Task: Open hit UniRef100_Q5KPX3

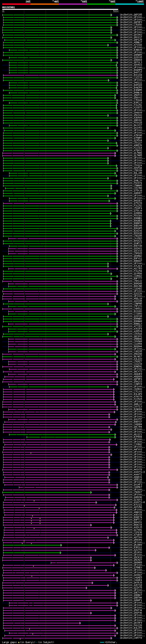Action: click(131, 95)
